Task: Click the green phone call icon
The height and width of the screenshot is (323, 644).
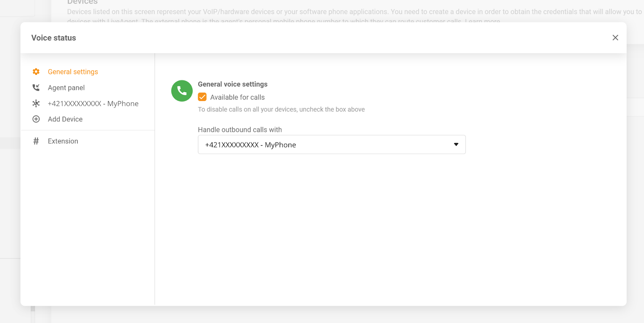Action: pyautogui.click(x=182, y=91)
